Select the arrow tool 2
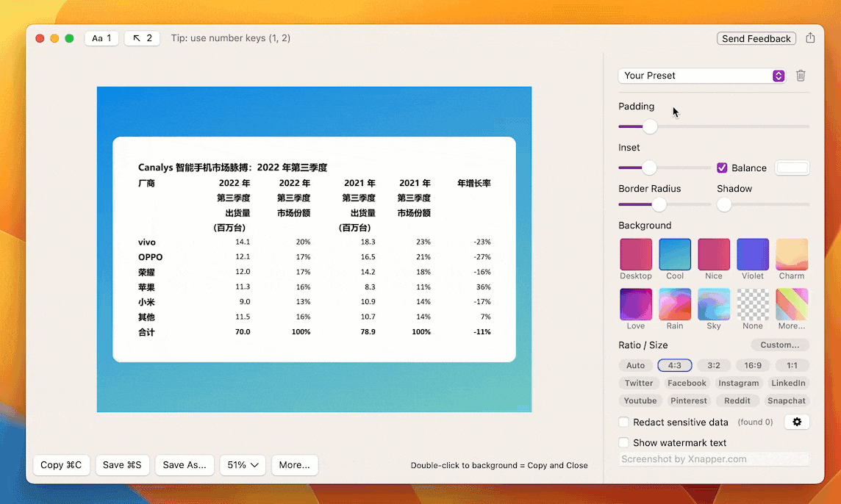Screen dimensions: 841x504 click(143, 38)
